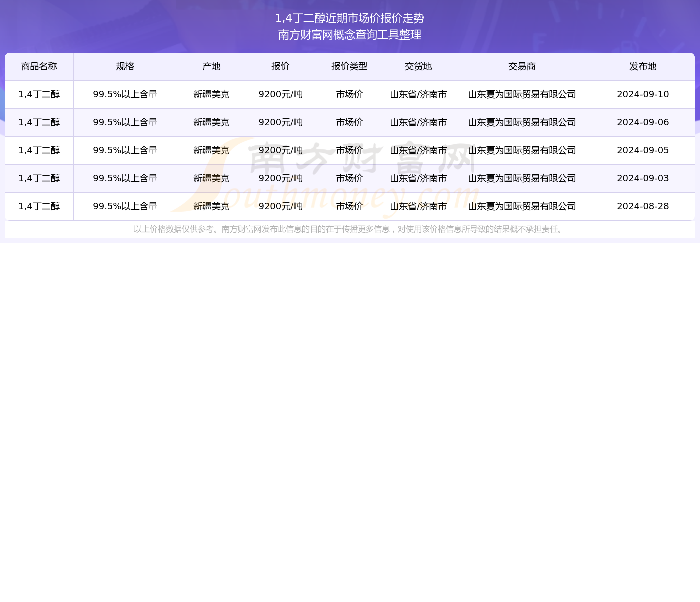Click the disclaimer text below the table
Image resolution: width=700 pixels, height=602 pixels.
pyautogui.click(x=350, y=229)
